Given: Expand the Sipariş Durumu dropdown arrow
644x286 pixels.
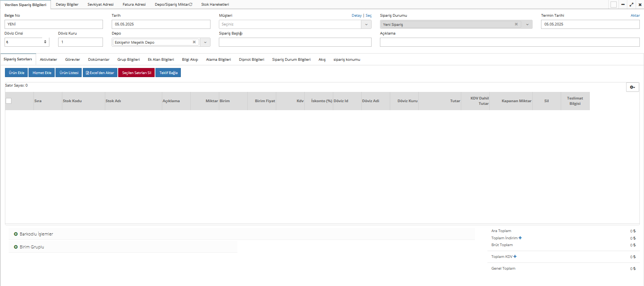Looking at the screenshot, I should (x=527, y=24).
